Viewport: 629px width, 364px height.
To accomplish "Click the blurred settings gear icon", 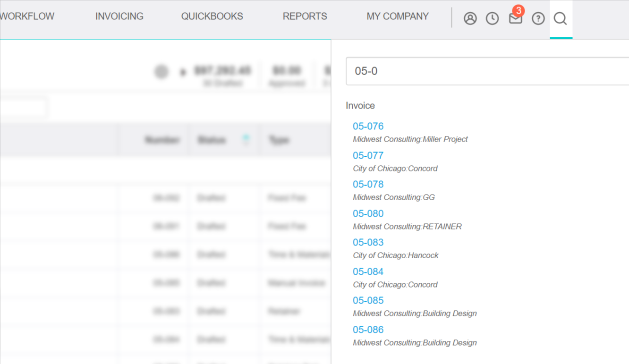I will tap(161, 72).
